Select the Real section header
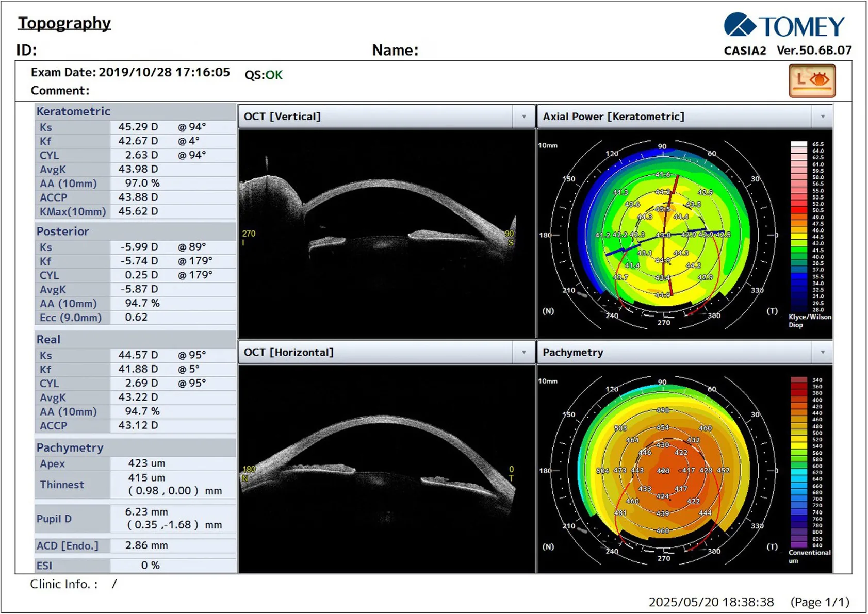Image resolution: width=868 pixels, height=614 pixels. pyautogui.click(x=136, y=340)
